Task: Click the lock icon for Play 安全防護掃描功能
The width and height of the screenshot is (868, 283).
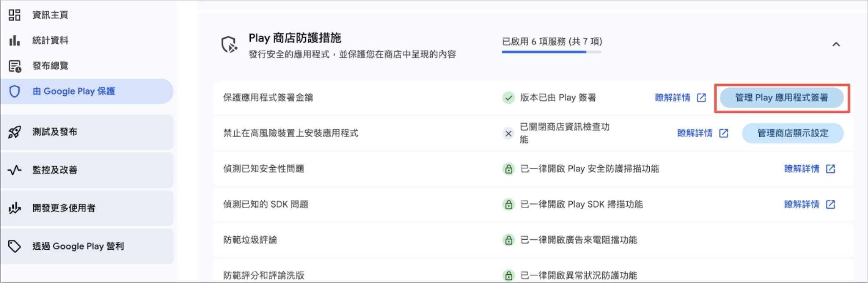Action: pos(508,169)
